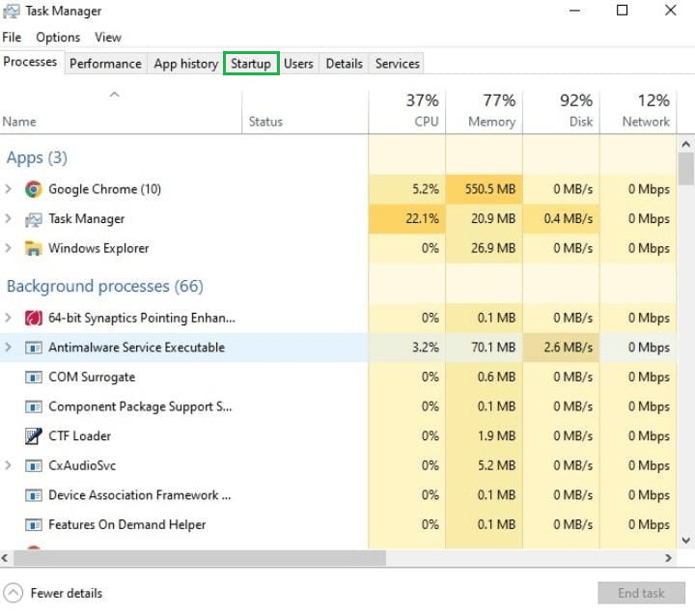
Task: Click the Synaptics Pointing Enhancer red icon
Action: [x=34, y=318]
